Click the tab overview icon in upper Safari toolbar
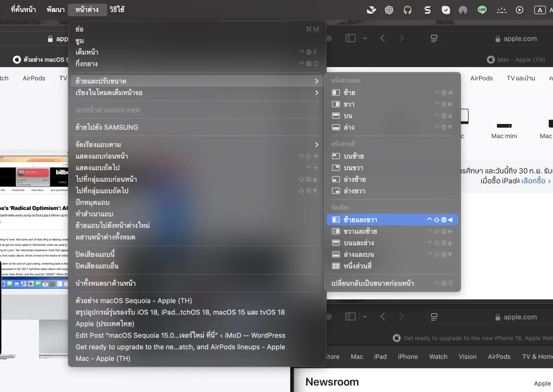 tap(434, 38)
